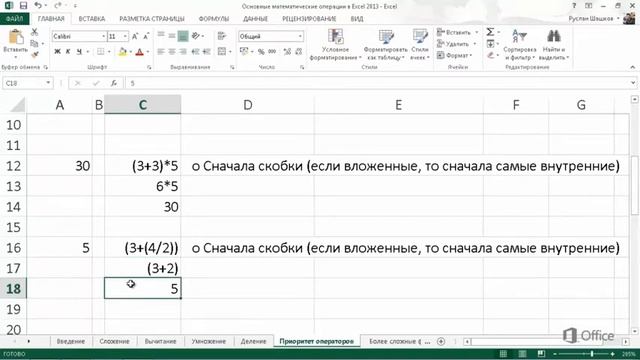
Task: Increase font size with larger A icon
Action: coord(135,36)
